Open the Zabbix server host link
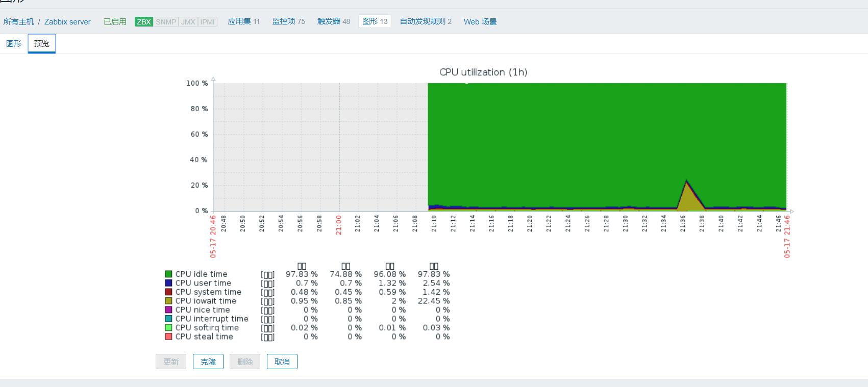The height and width of the screenshot is (387, 868). point(67,22)
